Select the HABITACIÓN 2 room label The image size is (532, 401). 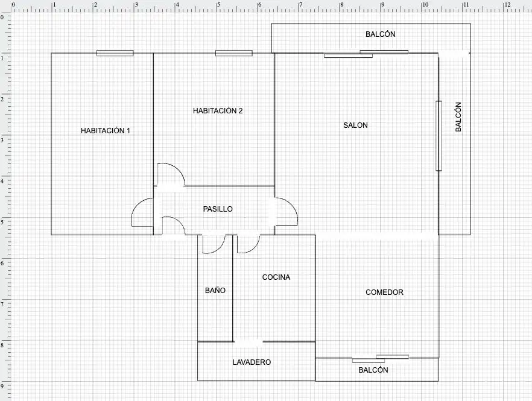click(x=218, y=111)
